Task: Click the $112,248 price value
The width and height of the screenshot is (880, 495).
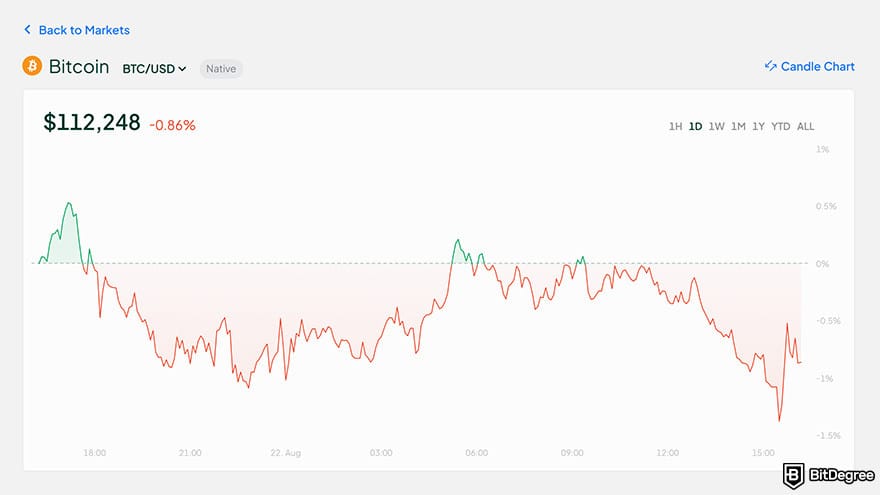Action: [92, 122]
